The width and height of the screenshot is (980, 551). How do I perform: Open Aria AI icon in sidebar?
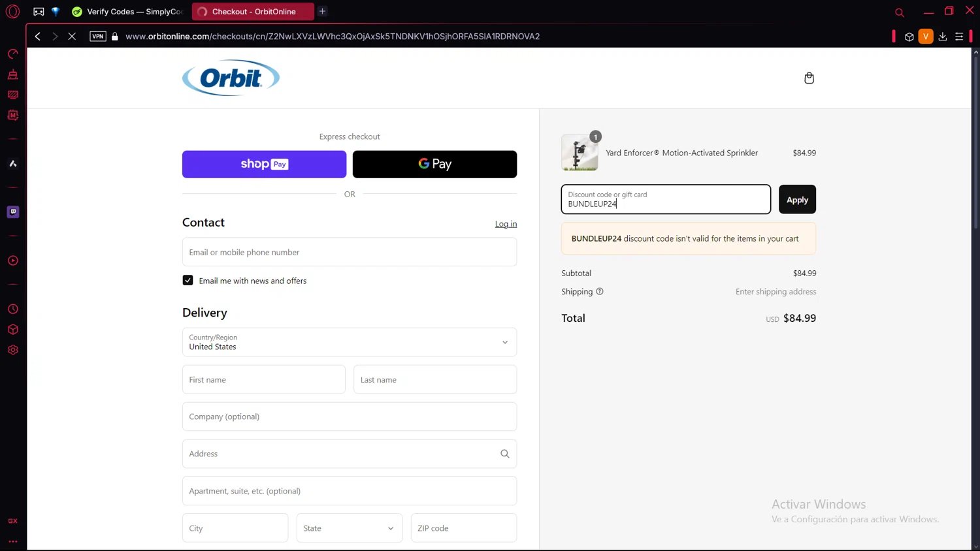tap(12, 164)
